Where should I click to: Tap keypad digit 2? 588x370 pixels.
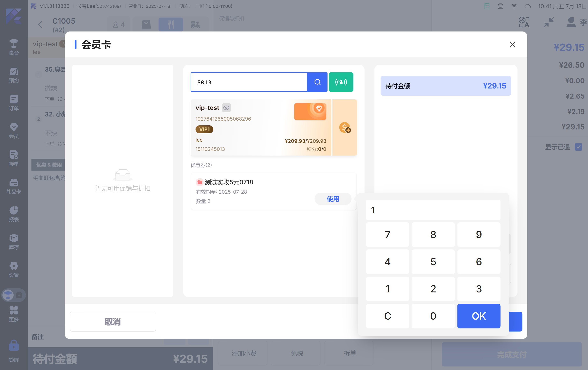point(433,289)
